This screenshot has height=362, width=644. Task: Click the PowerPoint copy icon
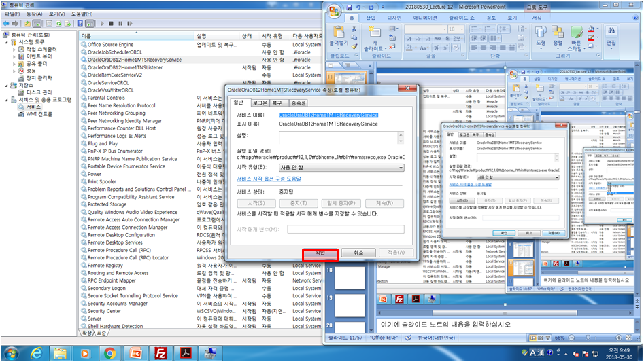354,38
